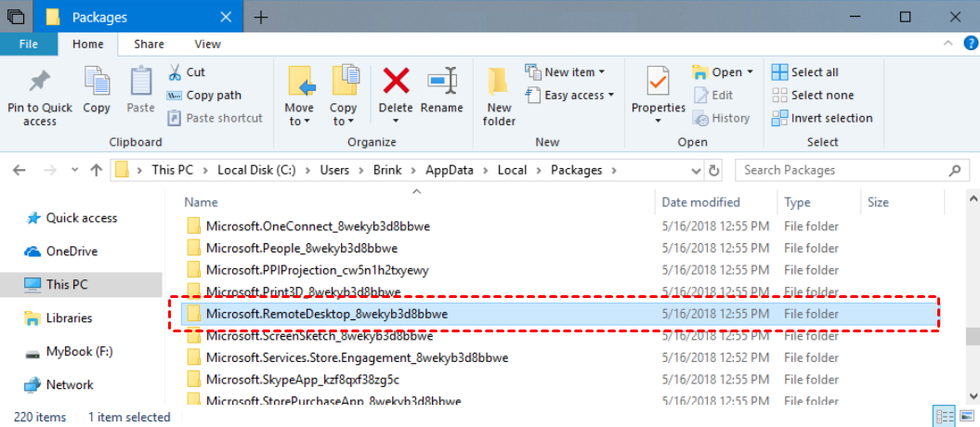
Task: Select the Packages window tab
Action: pyautogui.click(x=137, y=17)
